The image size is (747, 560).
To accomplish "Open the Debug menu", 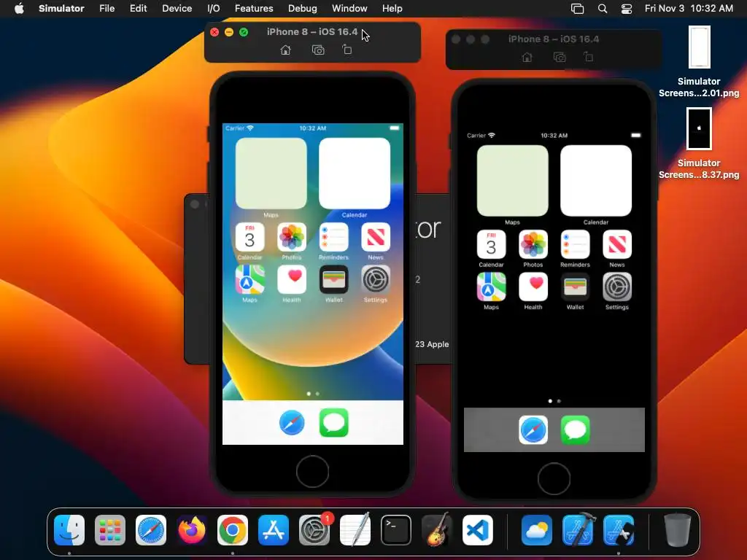I will 303,9.
